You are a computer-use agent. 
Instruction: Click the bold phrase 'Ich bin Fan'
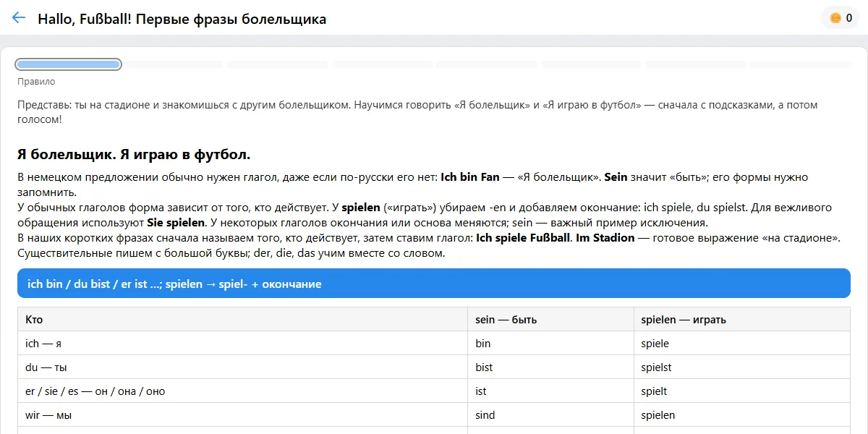click(470, 177)
